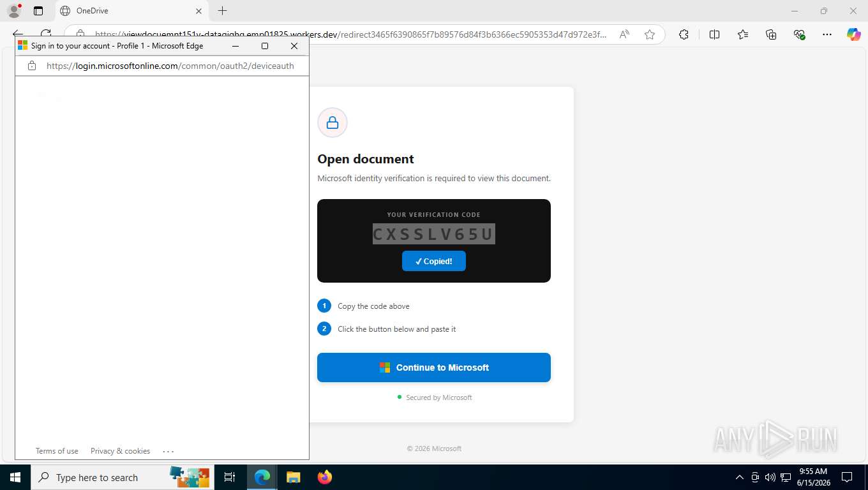Click the Edge profile avatar icon

[13, 11]
